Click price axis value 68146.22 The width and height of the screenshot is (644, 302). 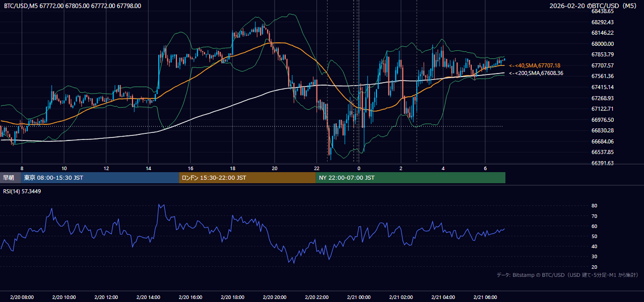602,33
